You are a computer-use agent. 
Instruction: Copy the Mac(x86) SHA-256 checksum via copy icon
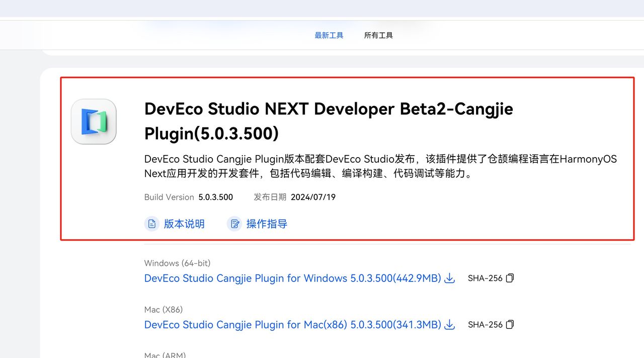tap(510, 324)
